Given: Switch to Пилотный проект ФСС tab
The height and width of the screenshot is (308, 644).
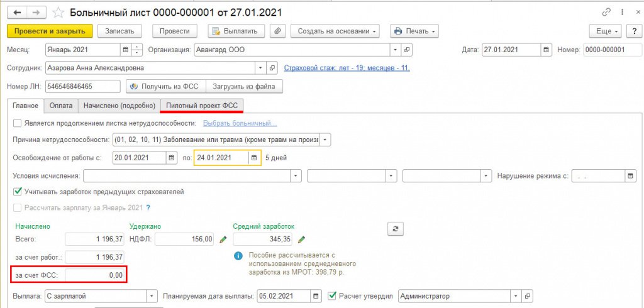Looking at the screenshot, I should [202, 106].
